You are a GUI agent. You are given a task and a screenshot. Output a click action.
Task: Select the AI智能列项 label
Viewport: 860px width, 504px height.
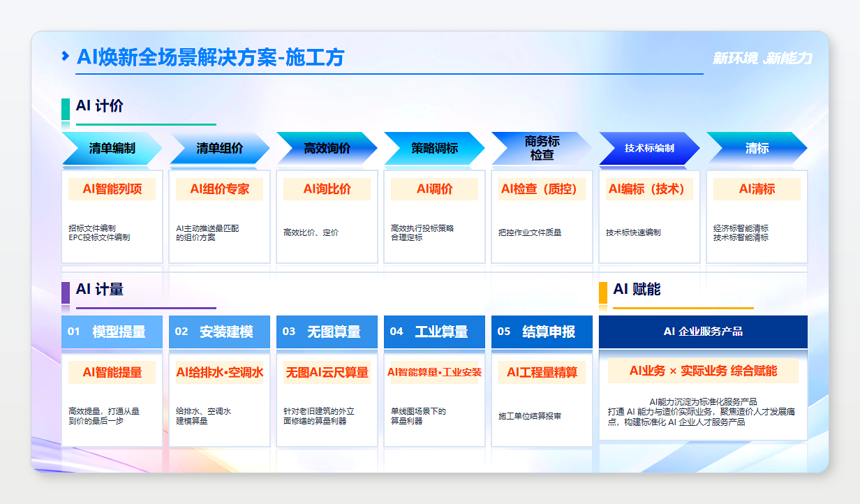(112, 189)
